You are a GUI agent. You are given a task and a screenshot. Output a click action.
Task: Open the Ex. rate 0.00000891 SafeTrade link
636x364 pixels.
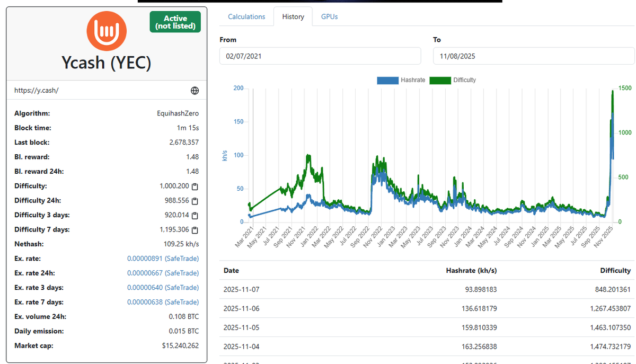click(163, 259)
